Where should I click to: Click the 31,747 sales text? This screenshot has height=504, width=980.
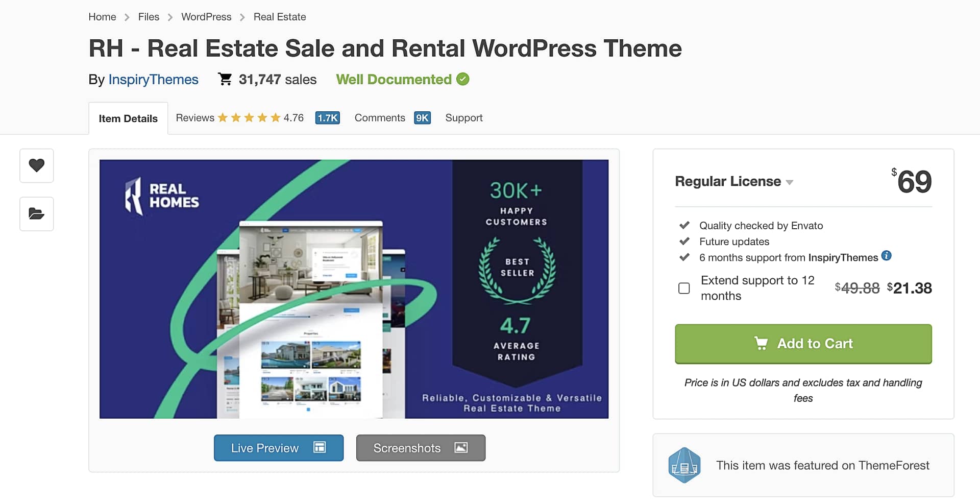click(278, 80)
